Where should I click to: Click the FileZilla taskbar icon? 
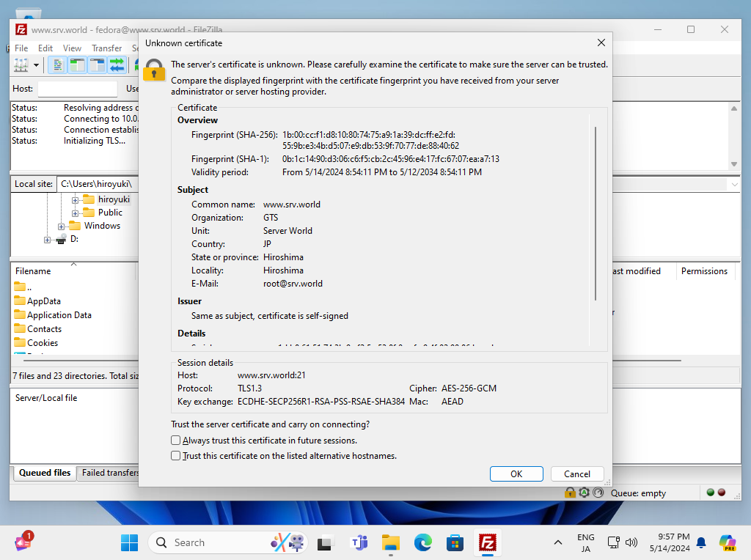(x=488, y=542)
